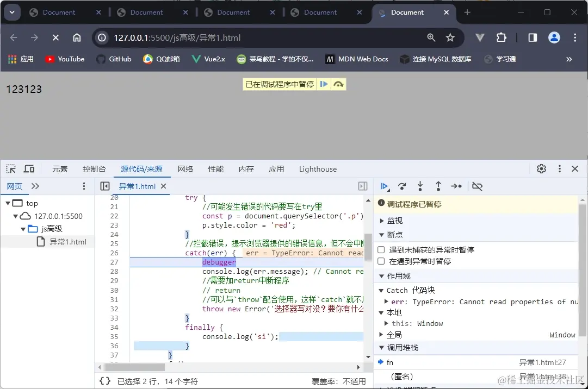Expand the 全局 global scope
Screen dimensions: 588x389
click(381, 334)
